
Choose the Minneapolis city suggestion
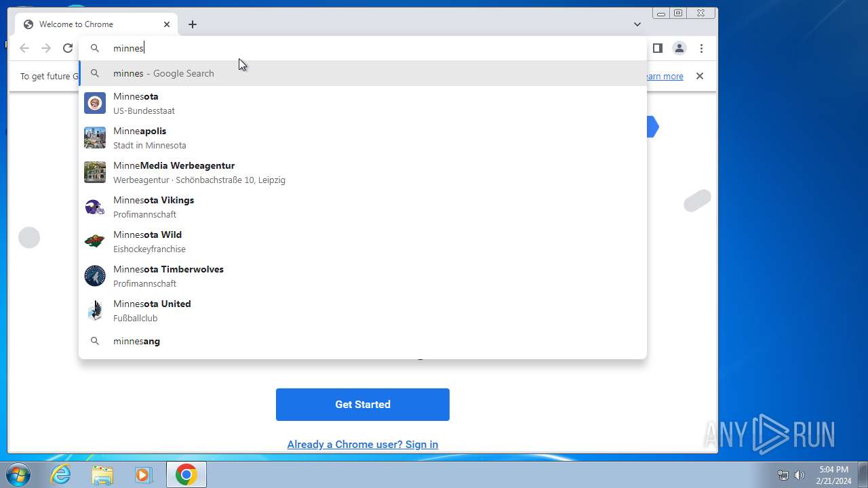click(x=363, y=138)
